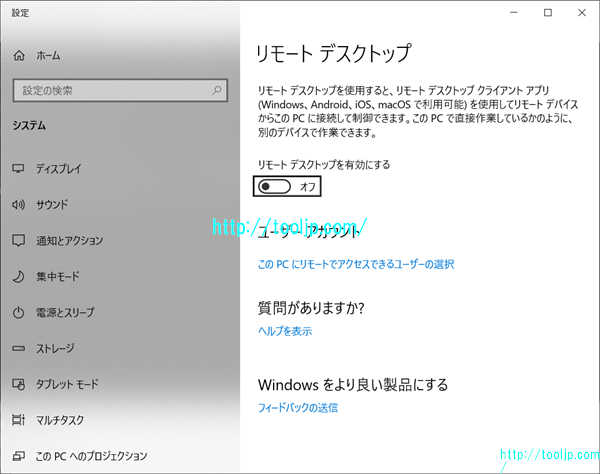Click the Storage drive icon
Viewport: 600px width, 474px height.
[x=18, y=349]
